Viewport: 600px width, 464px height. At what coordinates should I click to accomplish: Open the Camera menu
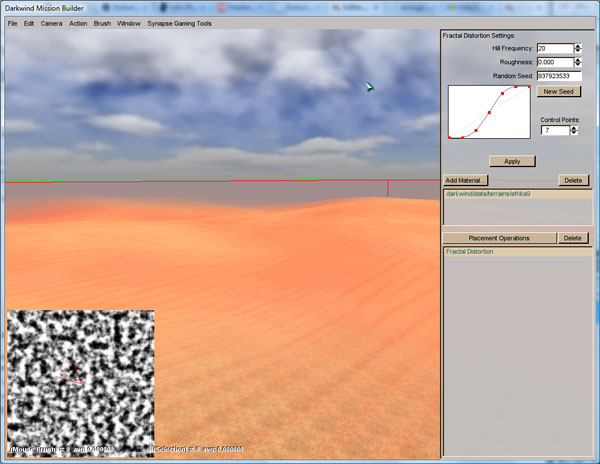[x=51, y=22]
